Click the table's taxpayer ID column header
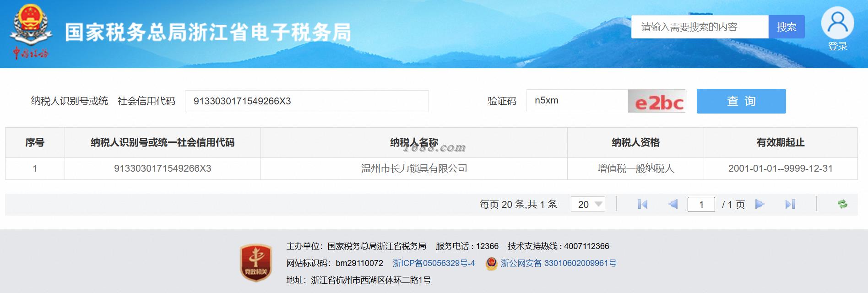 (163, 142)
